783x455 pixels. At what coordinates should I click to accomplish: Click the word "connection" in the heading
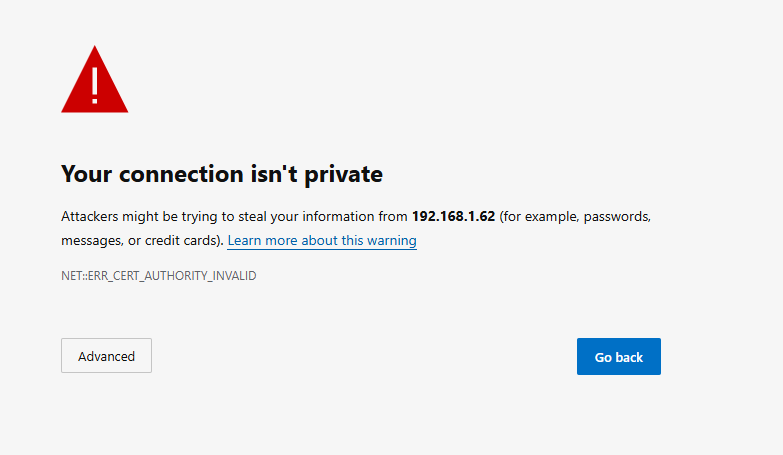(181, 174)
